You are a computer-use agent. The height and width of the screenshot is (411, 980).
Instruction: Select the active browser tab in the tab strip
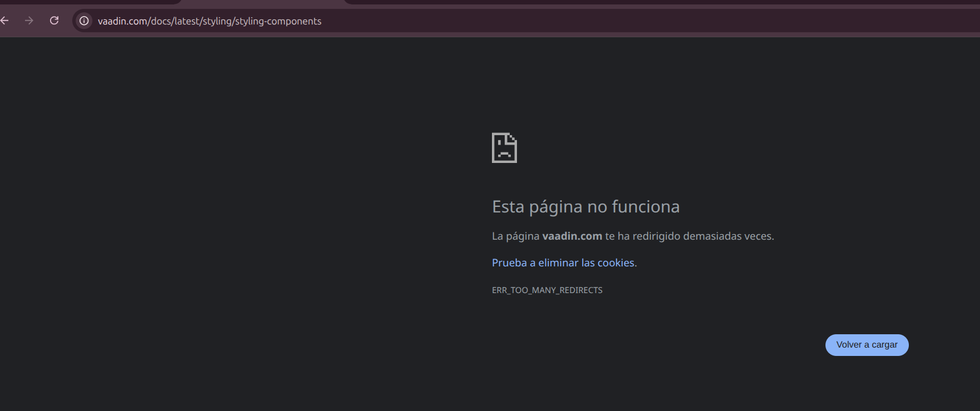click(261, 2)
